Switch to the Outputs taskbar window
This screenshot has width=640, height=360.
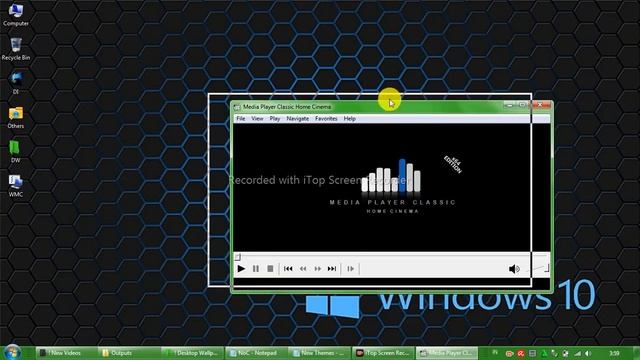129,353
